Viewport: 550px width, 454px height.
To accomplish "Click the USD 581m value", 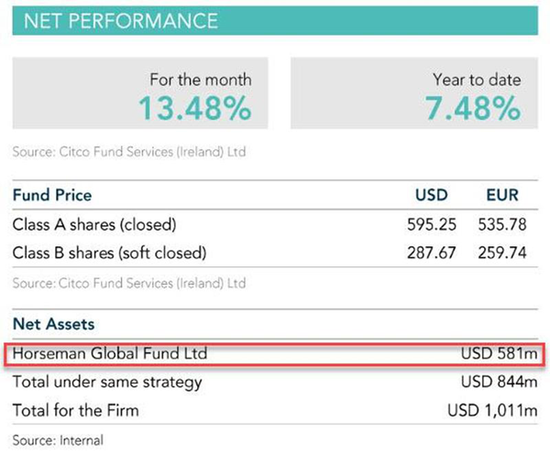I will pyautogui.click(x=499, y=354).
